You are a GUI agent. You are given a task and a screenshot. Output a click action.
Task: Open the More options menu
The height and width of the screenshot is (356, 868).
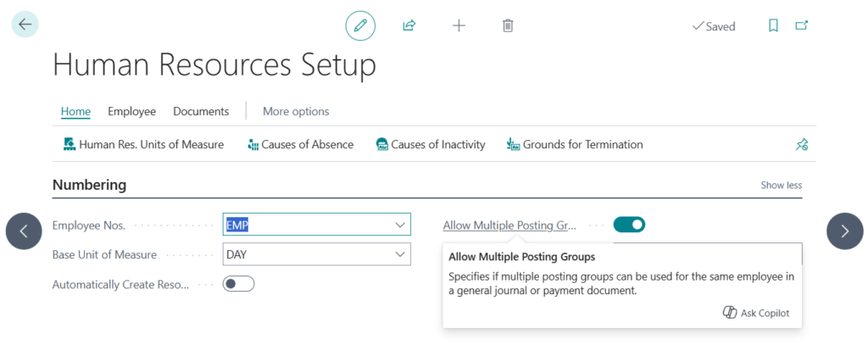click(296, 111)
